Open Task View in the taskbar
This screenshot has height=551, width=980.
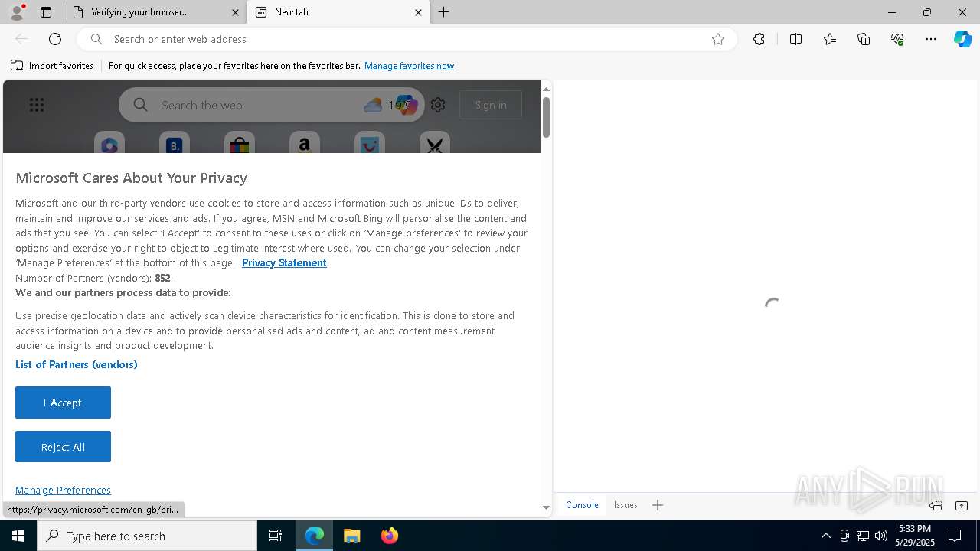[276, 536]
